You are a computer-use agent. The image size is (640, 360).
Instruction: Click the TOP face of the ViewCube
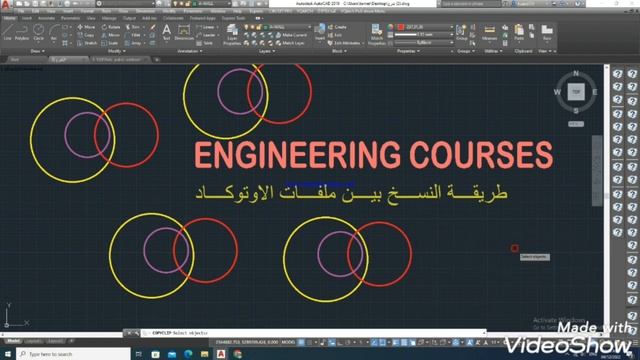tap(576, 92)
